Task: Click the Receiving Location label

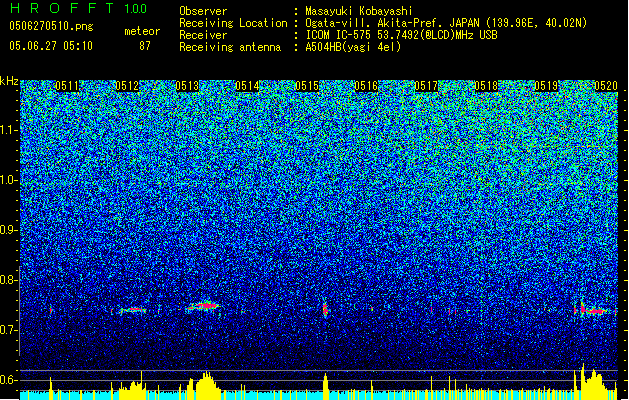Action: coord(233,23)
